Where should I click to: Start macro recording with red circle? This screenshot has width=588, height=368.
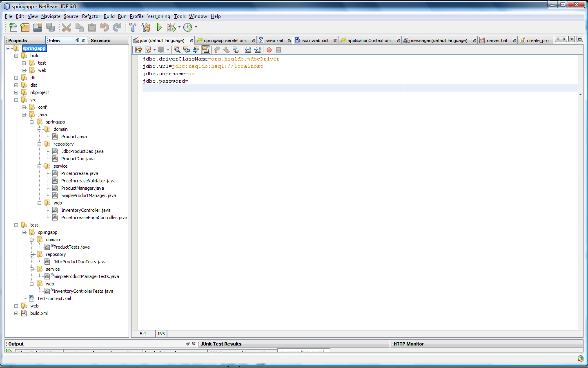[269, 50]
